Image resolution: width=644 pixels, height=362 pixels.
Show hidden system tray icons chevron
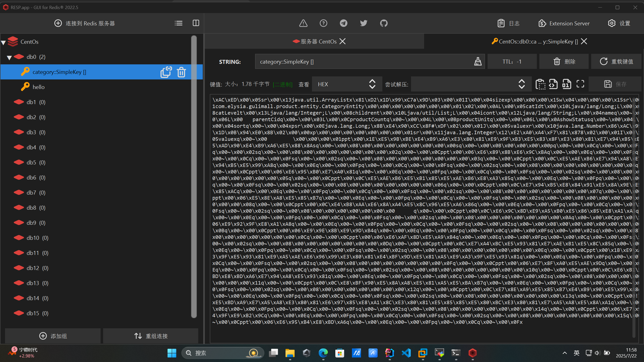coord(565,353)
